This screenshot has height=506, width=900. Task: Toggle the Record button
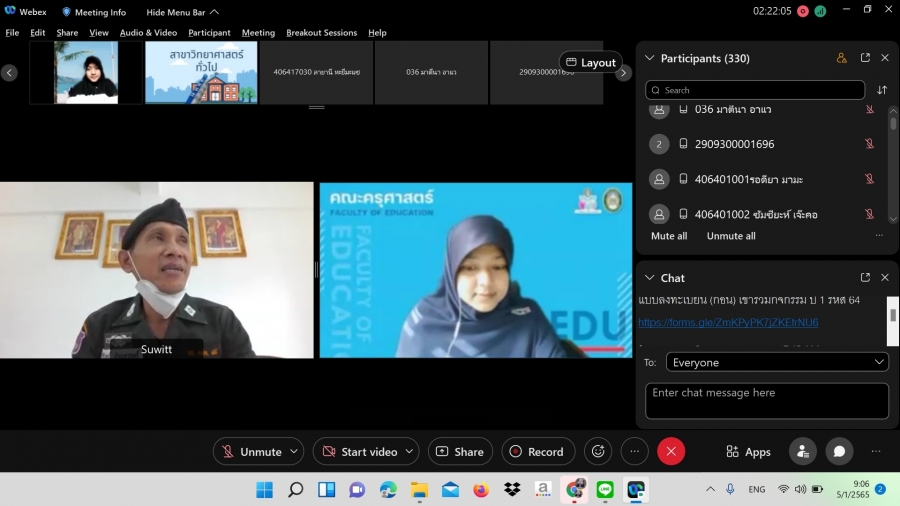(x=538, y=452)
